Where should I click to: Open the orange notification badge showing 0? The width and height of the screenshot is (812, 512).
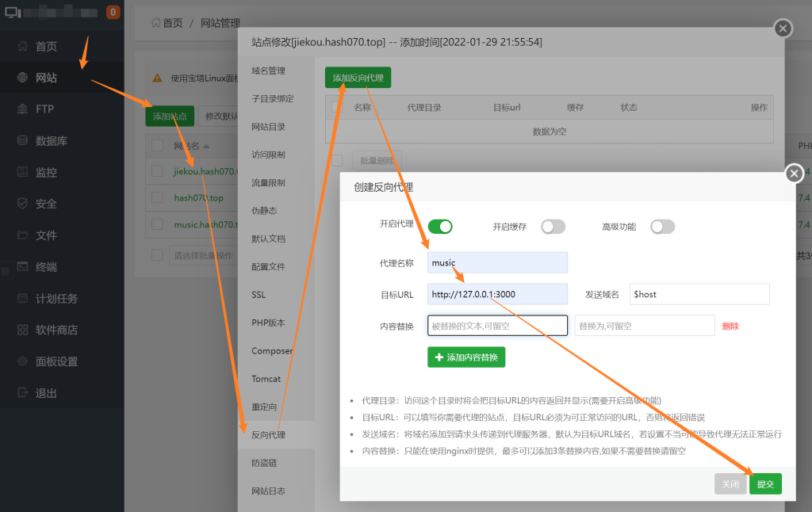[113, 12]
